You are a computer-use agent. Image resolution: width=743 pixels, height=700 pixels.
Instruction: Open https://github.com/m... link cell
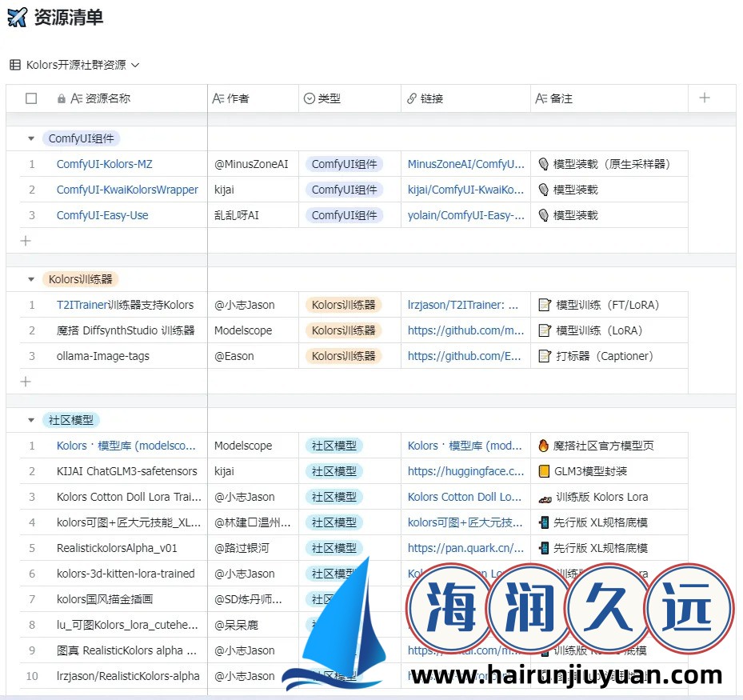coord(465,330)
